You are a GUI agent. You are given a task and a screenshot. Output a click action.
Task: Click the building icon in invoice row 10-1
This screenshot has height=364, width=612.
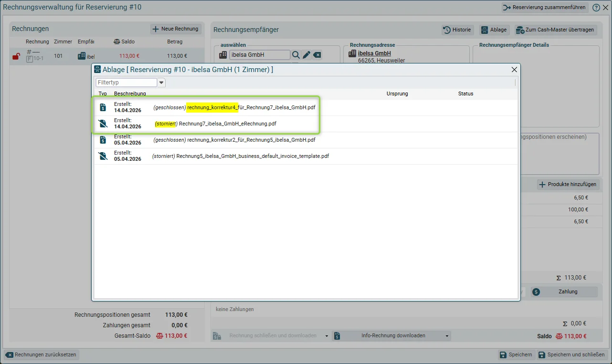pyautogui.click(x=82, y=56)
